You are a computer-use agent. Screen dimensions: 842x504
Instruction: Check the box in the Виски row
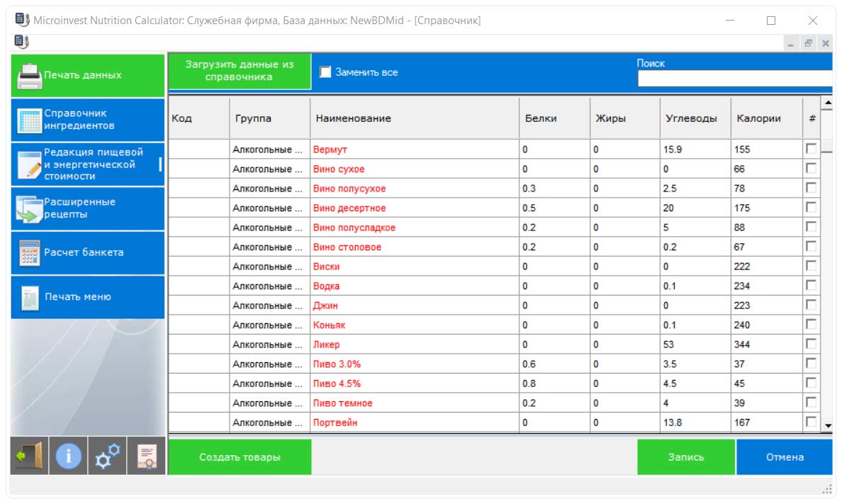pos(811,266)
